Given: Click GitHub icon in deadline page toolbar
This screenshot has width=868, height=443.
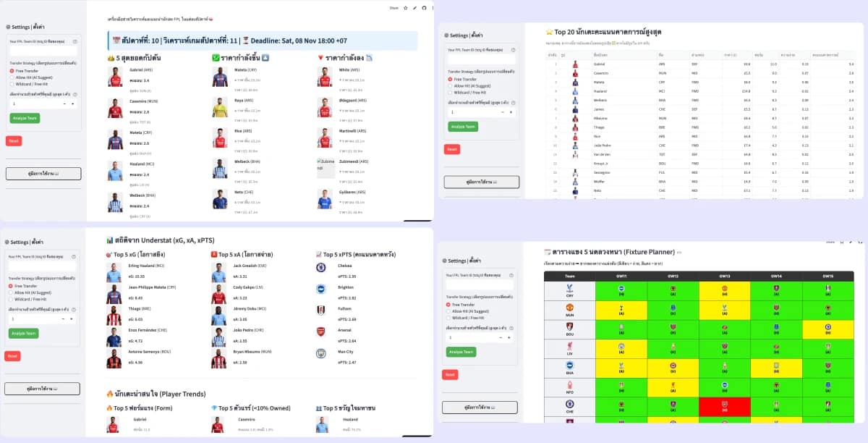Looking at the screenshot, I should point(424,8).
